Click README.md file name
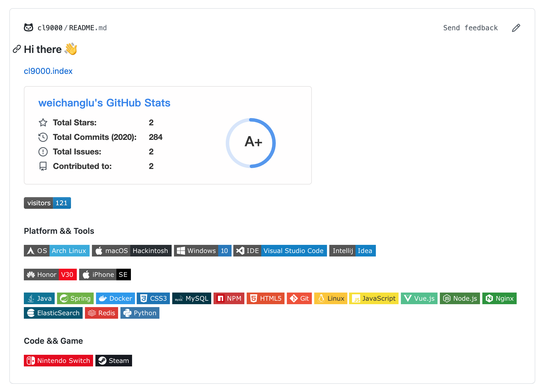 tap(88, 28)
